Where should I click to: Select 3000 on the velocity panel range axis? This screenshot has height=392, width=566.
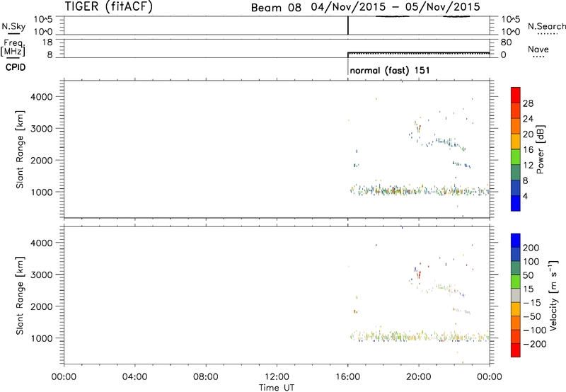[x=41, y=275]
